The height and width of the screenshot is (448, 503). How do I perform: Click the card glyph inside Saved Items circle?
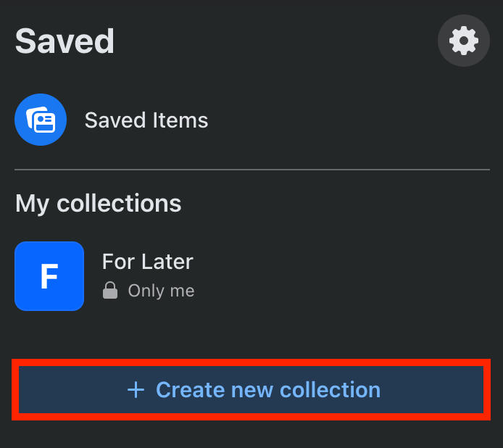(x=41, y=120)
